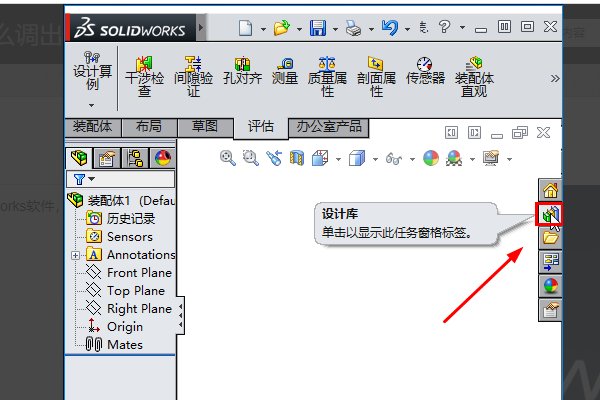
Task: Select Mates in the feature tree
Action: (114, 344)
